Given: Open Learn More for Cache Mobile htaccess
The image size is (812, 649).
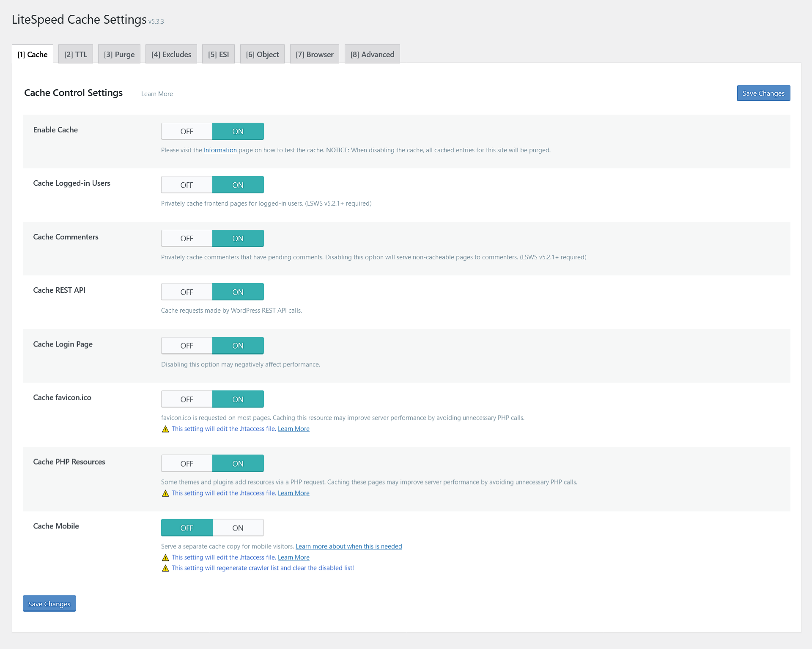Looking at the screenshot, I should 294,558.
